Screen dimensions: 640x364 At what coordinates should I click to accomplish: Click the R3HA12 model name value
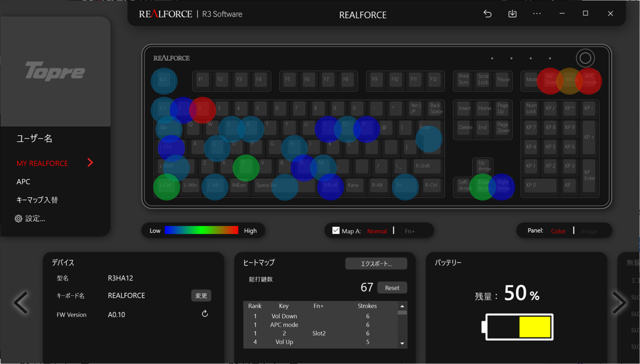[120, 278]
